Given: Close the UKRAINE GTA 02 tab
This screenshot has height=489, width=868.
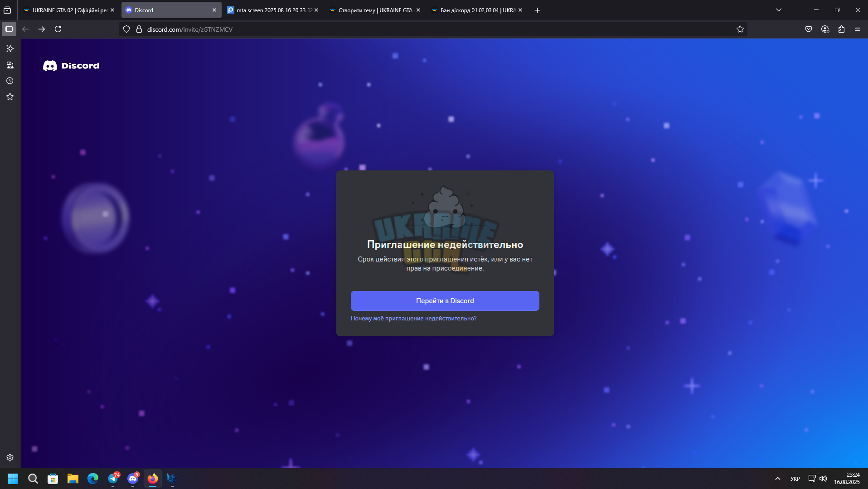Looking at the screenshot, I should tap(112, 10).
